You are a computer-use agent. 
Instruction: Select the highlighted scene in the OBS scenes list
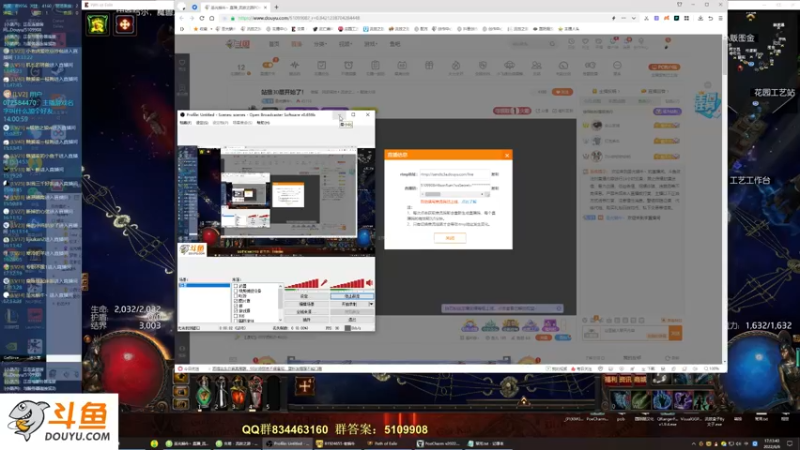[x=204, y=285]
